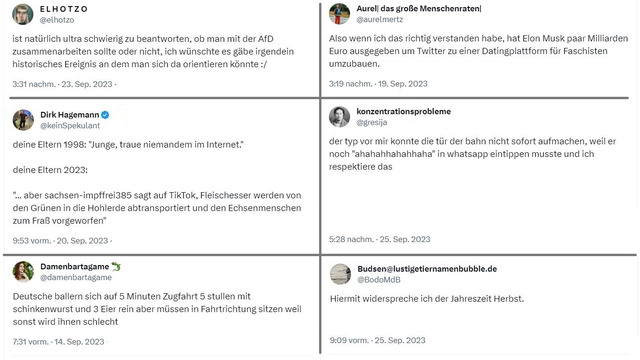Open Dirk Hagemann's profile avatar
640x360 pixels.
(x=23, y=120)
